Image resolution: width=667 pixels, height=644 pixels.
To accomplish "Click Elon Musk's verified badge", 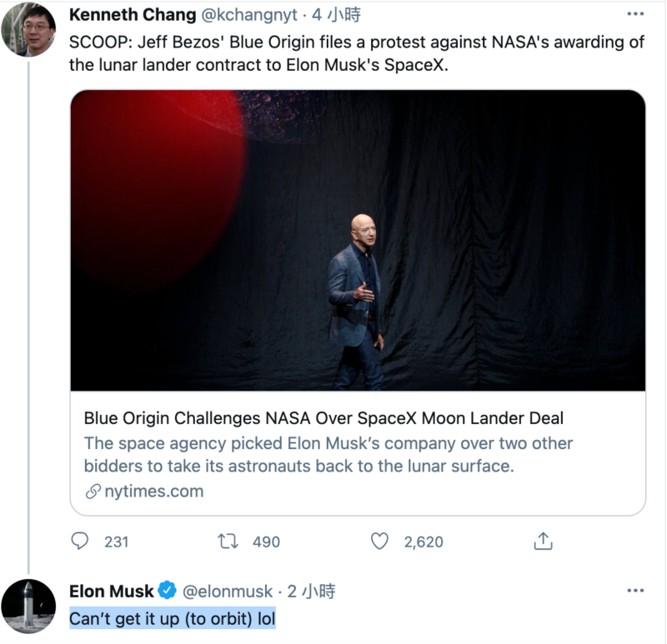I will coord(168,590).
